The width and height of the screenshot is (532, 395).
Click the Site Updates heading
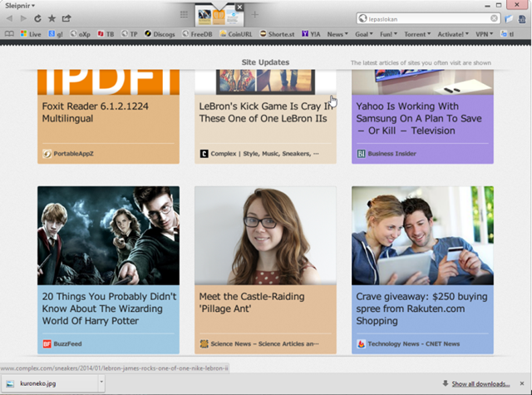click(265, 62)
